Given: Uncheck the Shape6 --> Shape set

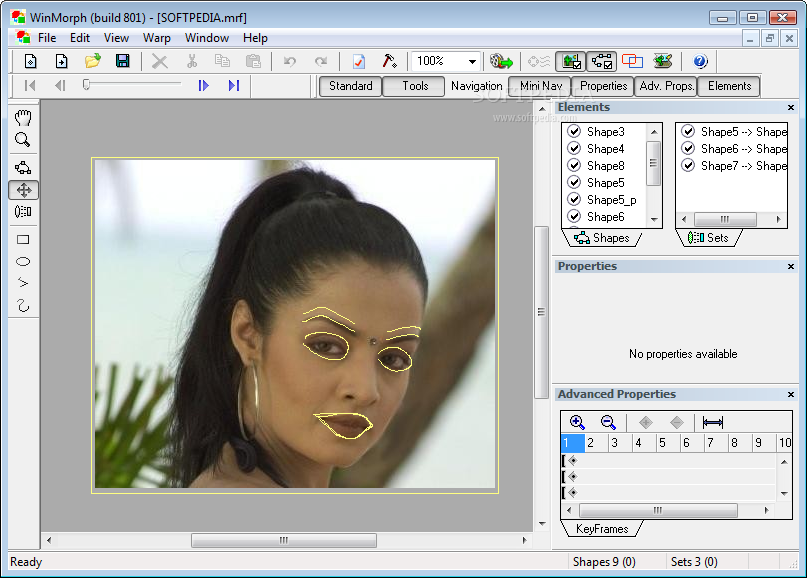Looking at the screenshot, I should coord(688,149).
